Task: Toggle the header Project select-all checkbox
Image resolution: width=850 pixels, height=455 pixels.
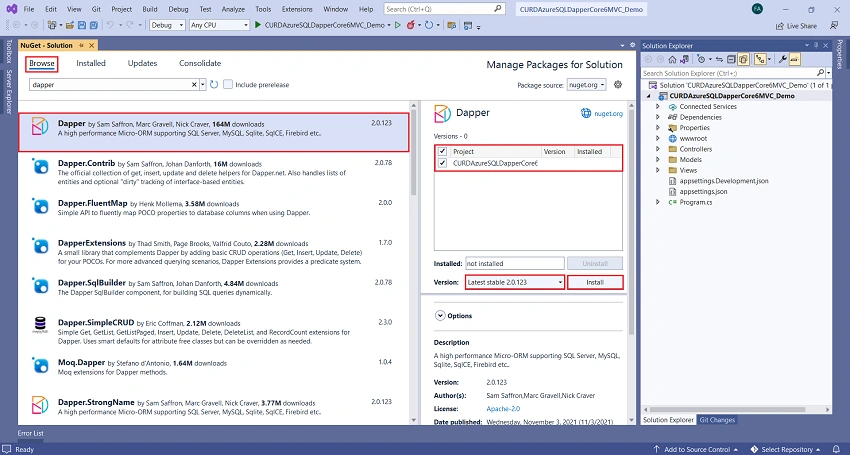Action: (x=442, y=152)
